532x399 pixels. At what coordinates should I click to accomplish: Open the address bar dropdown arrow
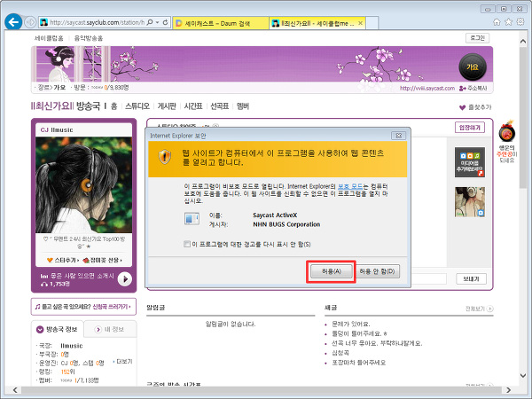pos(158,22)
